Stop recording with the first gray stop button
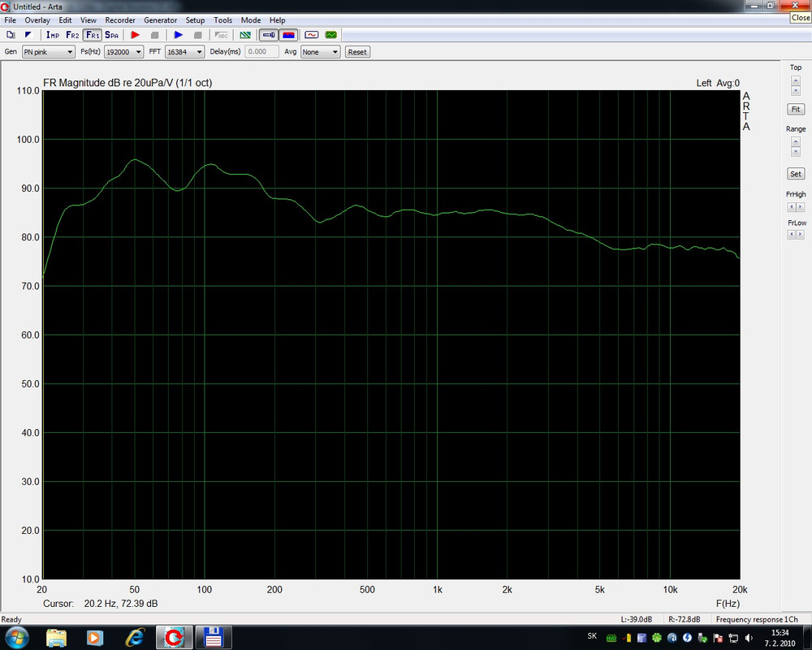The width and height of the screenshot is (812, 650). [154, 35]
